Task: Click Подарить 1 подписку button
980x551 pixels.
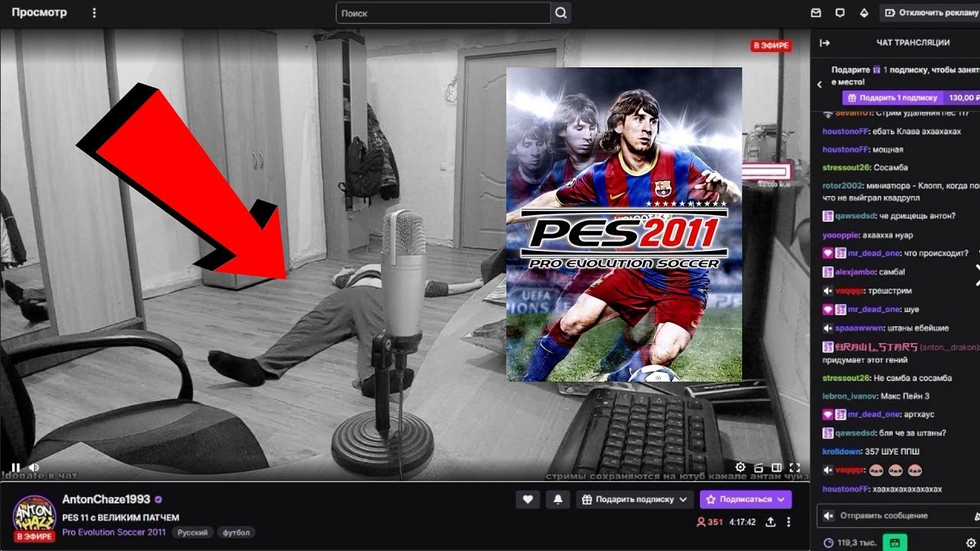Action: pos(893,98)
